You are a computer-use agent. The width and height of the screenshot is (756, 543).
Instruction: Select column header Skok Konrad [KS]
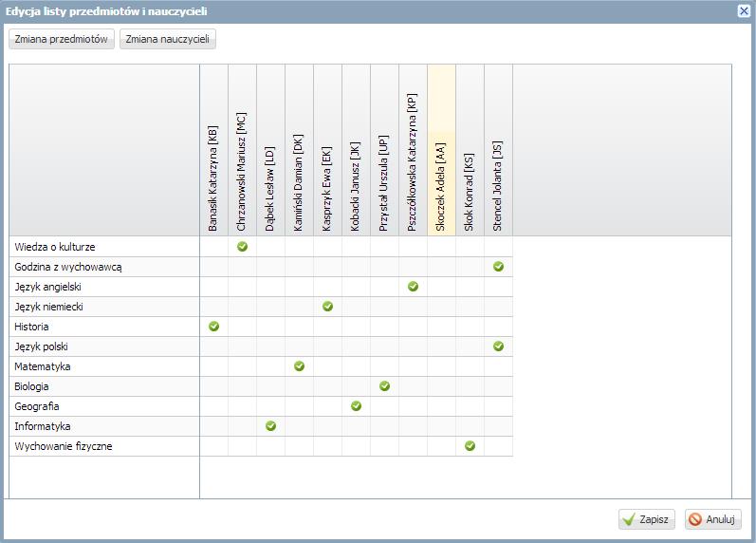point(470,150)
